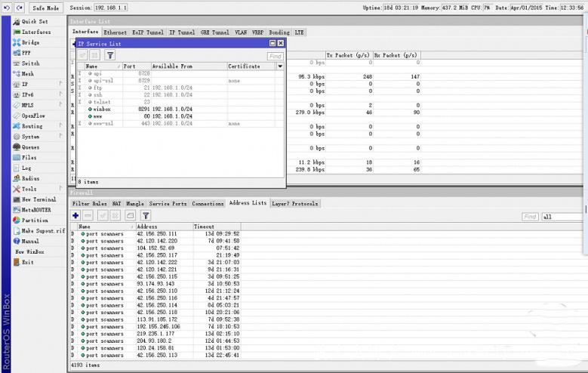Switch to the Bonding tab
This screenshot has width=588, height=373.
tap(279, 32)
